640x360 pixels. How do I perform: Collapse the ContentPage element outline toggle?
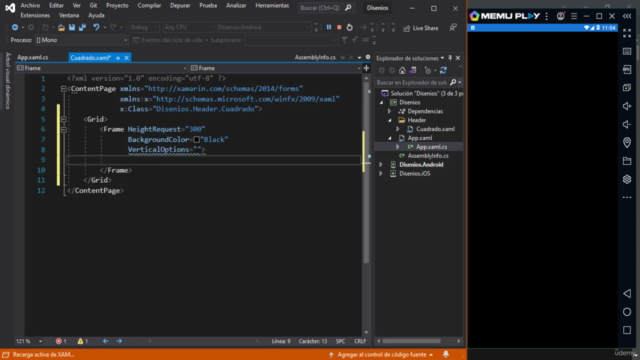[x=64, y=89]
